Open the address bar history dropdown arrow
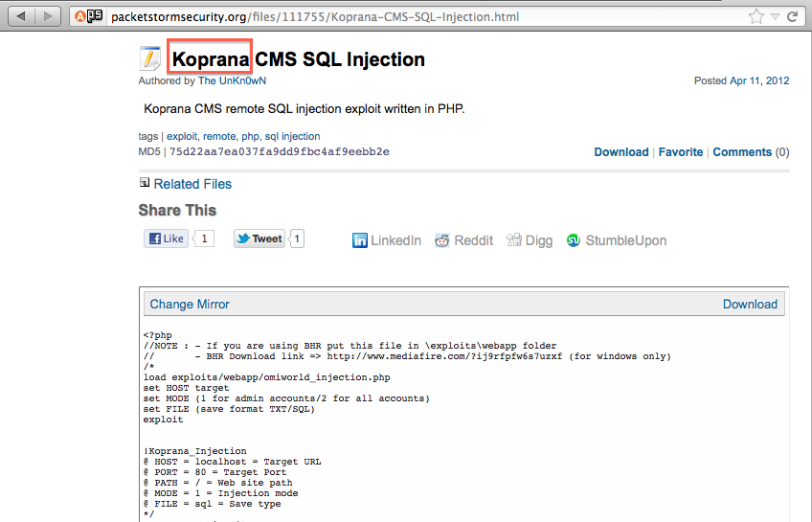 [775, 16]
